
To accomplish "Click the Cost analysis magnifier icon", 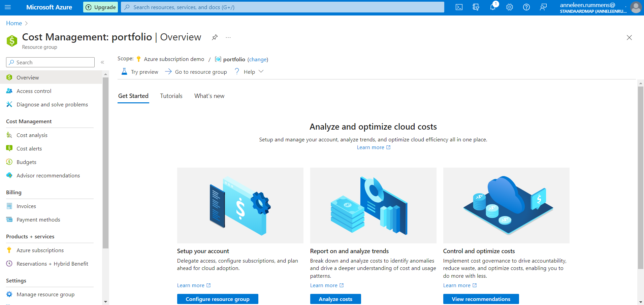I will [x=9, y=135].
